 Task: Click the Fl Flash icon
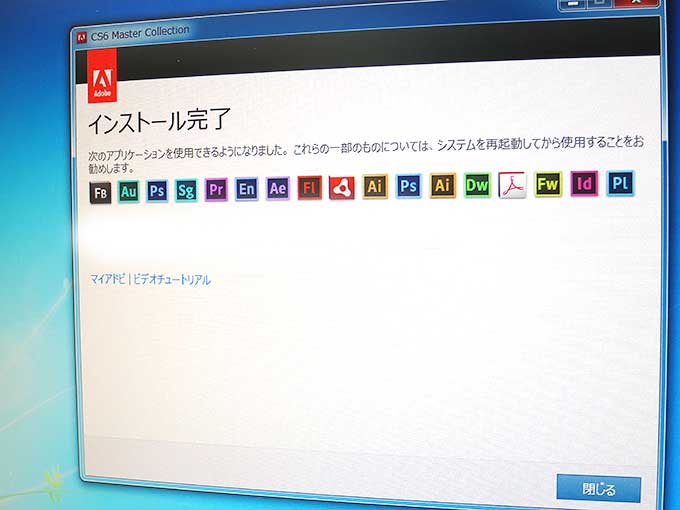click(x=310, y=188)
